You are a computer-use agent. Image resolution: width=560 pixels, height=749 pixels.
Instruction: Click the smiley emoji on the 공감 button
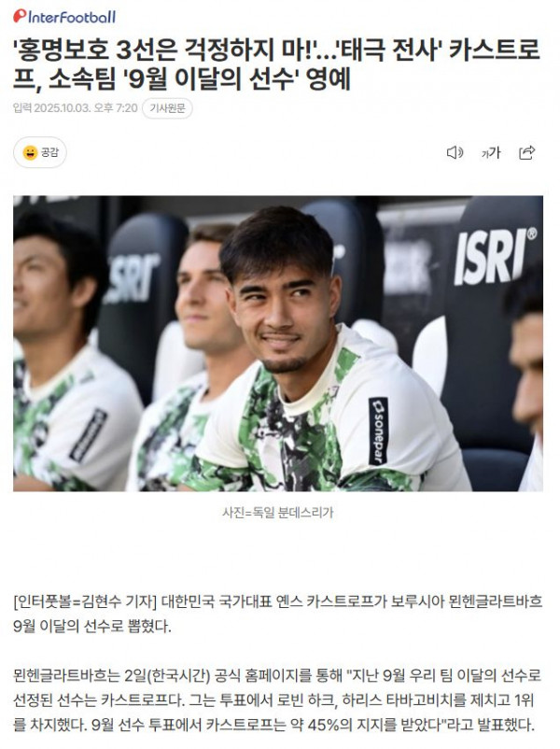pyautogui.click(x=30, y=152)
